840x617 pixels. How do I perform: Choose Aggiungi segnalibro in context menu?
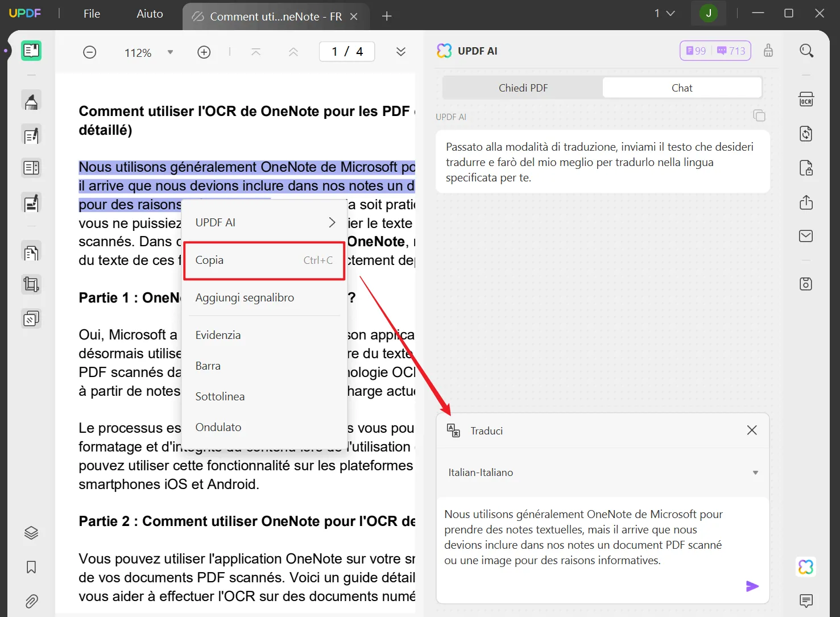click(264, 297)
